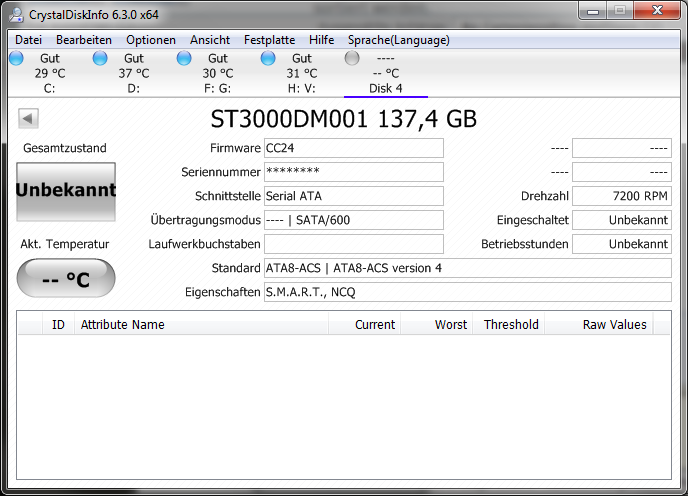Screen dimensions: 688x496
Task: Click the Übertragungsmodus field with SATA/600
Action: pyautogui.click(x=354, y=220)
